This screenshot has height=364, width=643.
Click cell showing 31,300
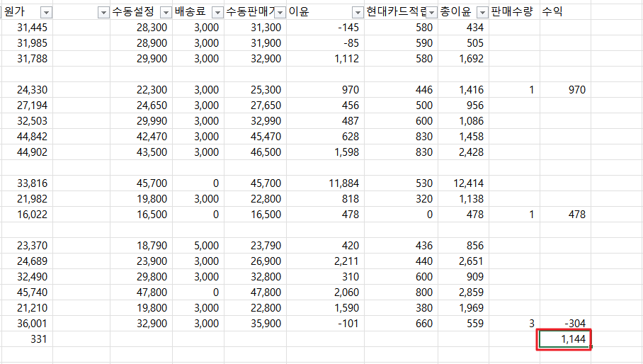255,28
